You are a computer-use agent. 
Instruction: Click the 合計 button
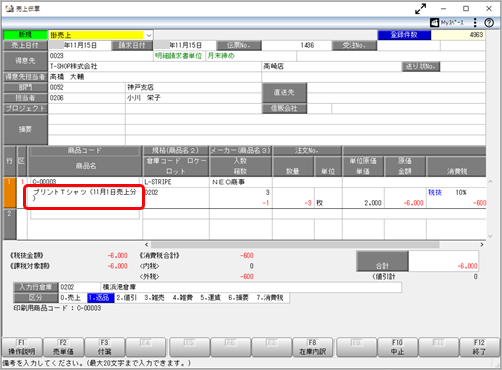(x=382, y=261)
